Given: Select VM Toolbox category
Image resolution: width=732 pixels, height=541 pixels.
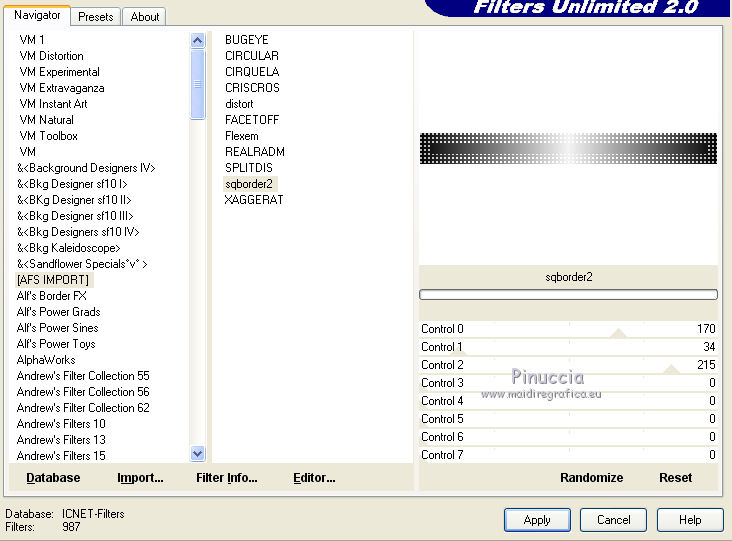Looking at the screenshot, I should pyautogui.click(x=48, y=136).
